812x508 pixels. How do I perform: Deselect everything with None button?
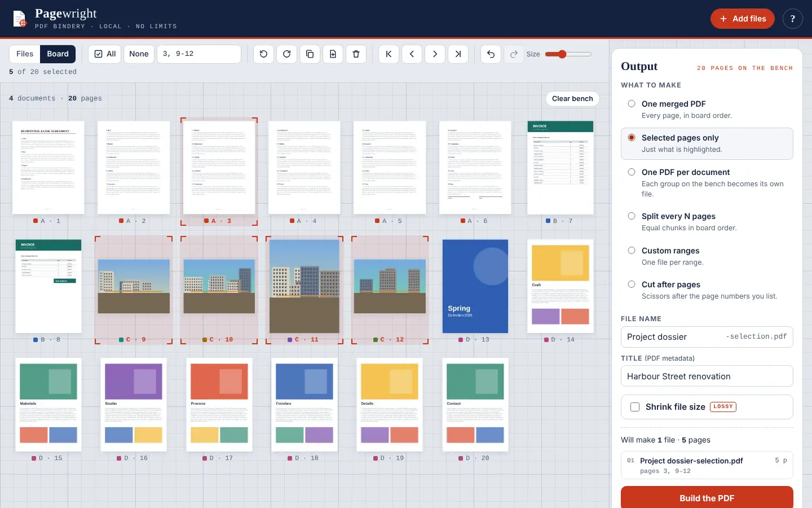[x=139, y=54]
